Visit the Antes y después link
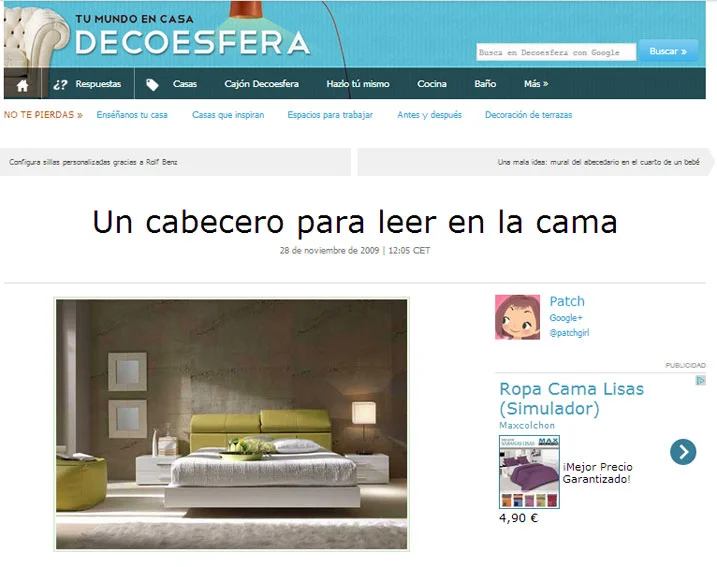Image resolution: width=717 pixels, height=567 pixels. point(429,115)
